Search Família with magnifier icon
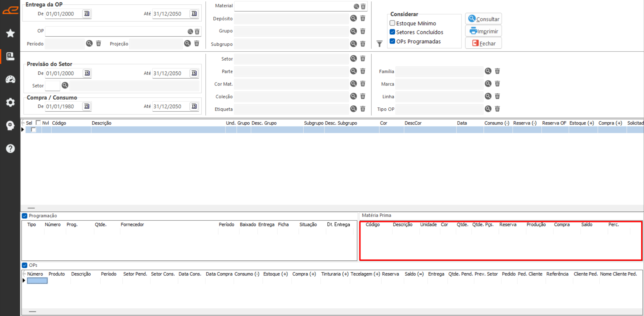This screenshot has height=316, width=644. point(488,71)
